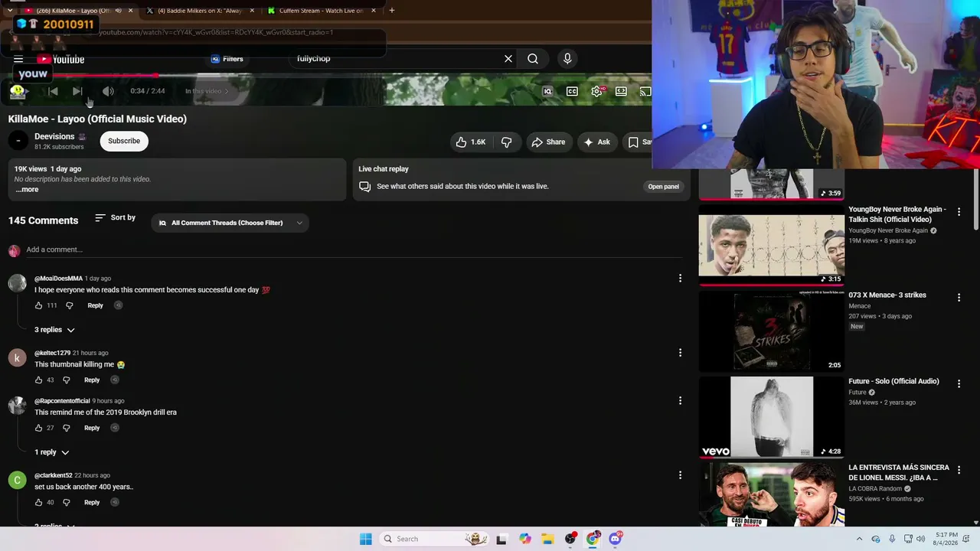Open the Windows Start menu
The height and width of the screenshot is (551, 980).
click(366, 539)
